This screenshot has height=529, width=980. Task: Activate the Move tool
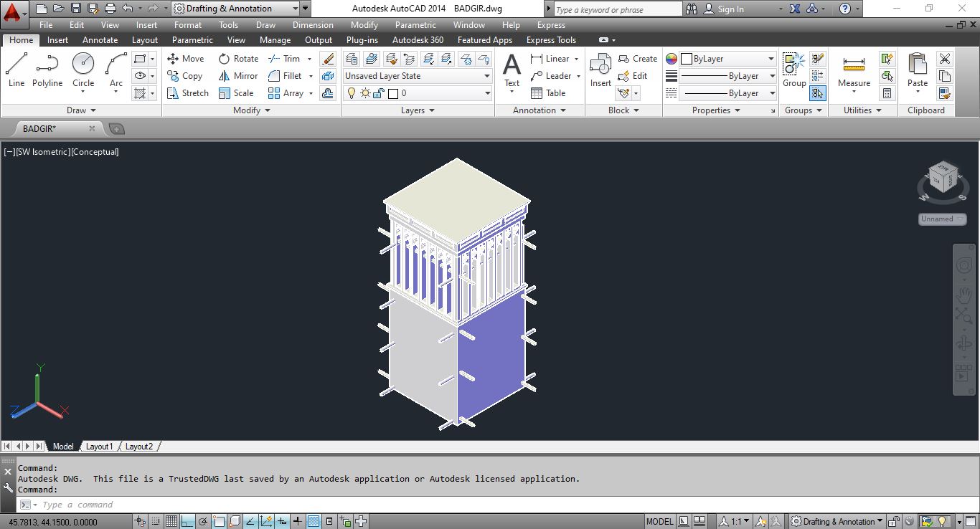186,59
